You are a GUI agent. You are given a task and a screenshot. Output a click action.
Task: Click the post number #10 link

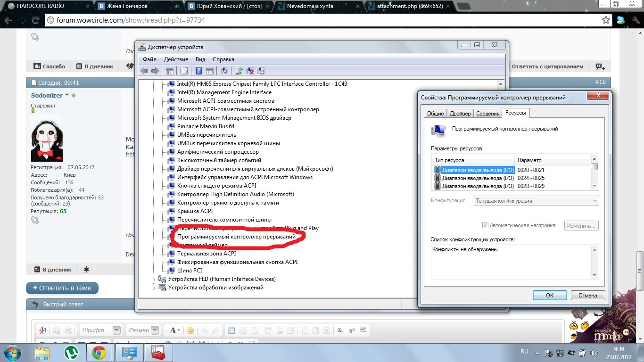tap(600, 82)
